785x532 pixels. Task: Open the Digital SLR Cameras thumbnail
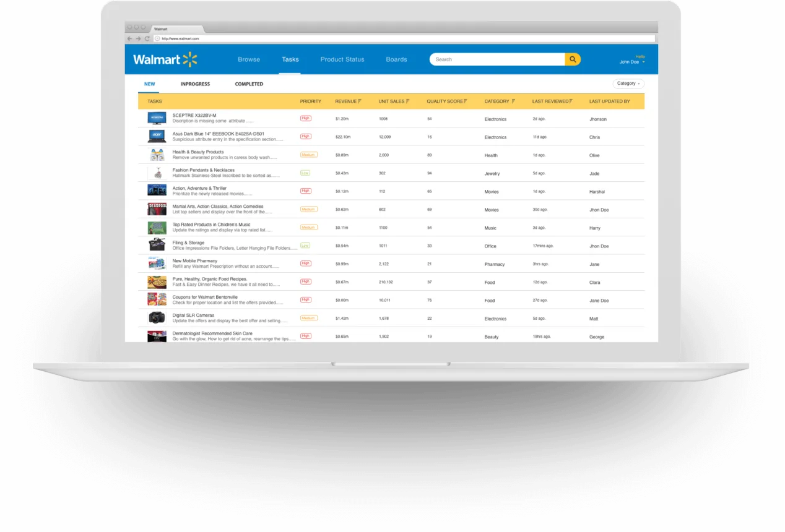tap(157, 318)
